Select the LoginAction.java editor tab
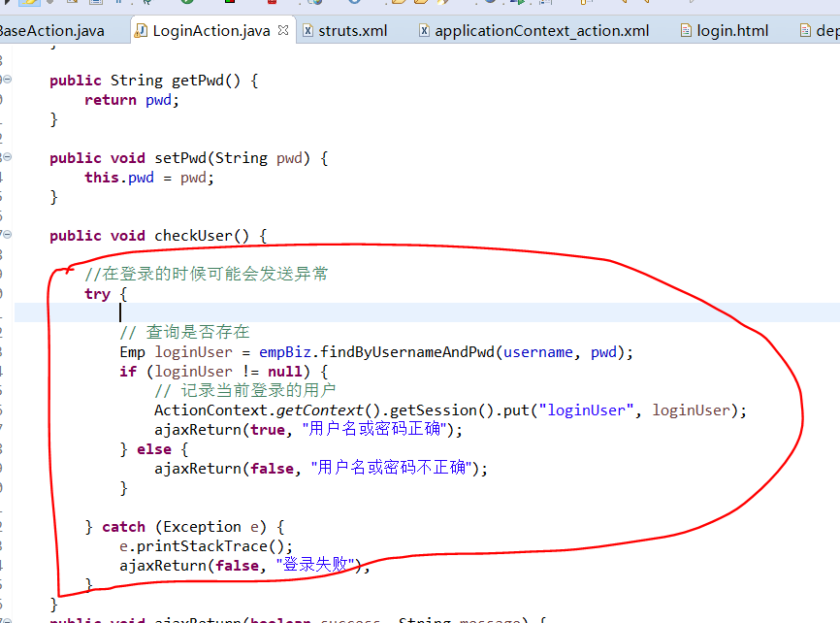 [x=211, y=31]
